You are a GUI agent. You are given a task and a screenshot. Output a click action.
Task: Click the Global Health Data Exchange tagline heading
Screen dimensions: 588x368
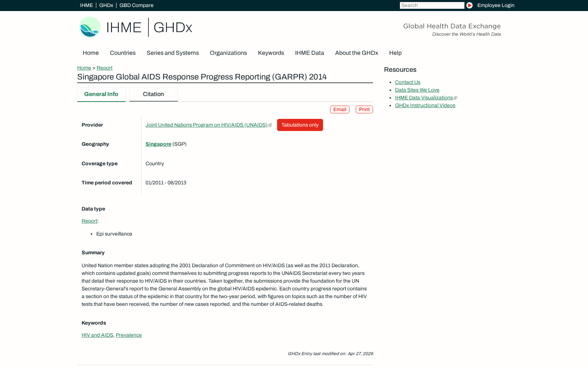click(452, 26)
